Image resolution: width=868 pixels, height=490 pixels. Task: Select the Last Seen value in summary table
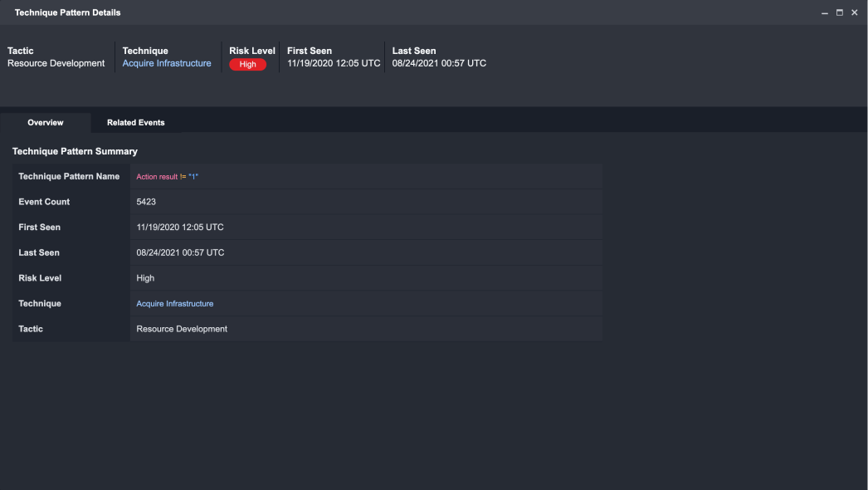[179, 252]
